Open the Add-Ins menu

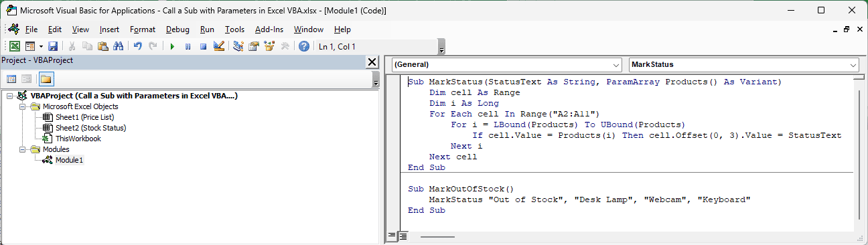point(269,29)
